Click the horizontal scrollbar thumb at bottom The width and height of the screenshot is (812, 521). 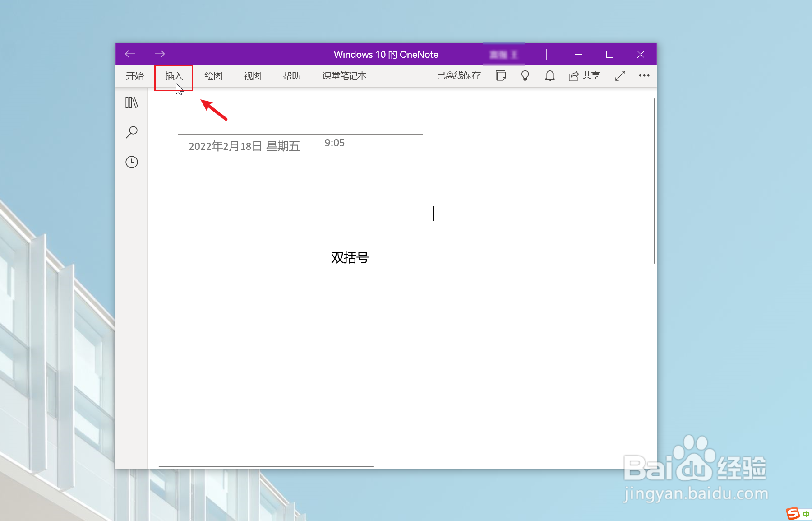coord(266,466)
